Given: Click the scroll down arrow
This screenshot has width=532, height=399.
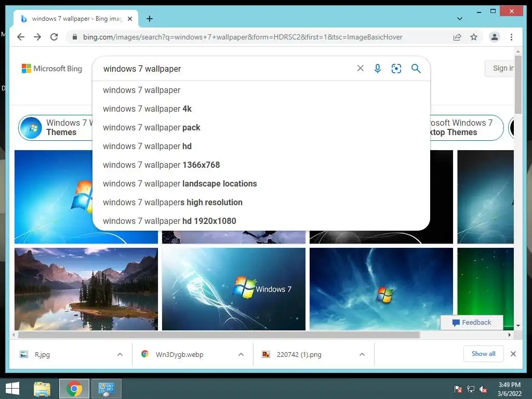Looking at the screenshot, I should click(518, 326).
